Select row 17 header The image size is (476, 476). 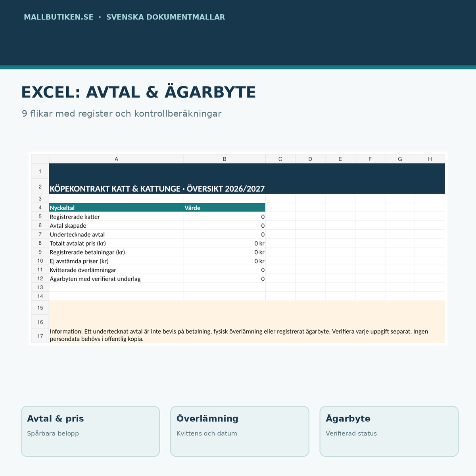40,336
